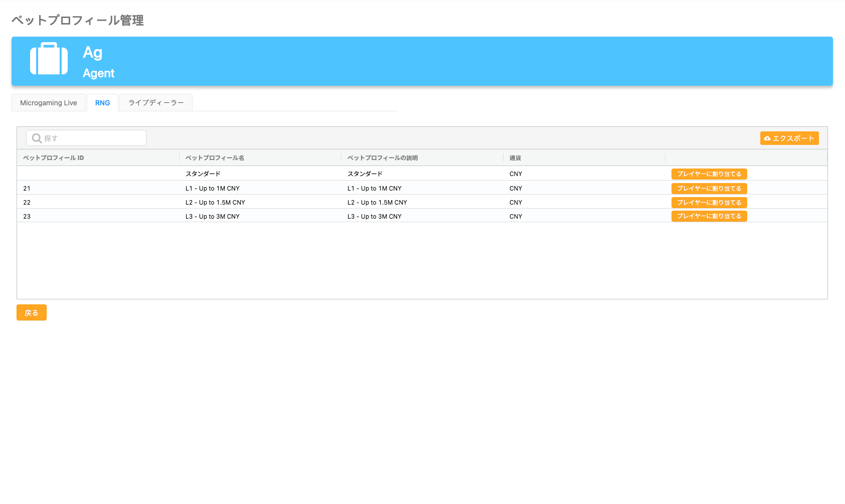
Task: Sort by the 通貨 column header
Action: pos(515,158)
